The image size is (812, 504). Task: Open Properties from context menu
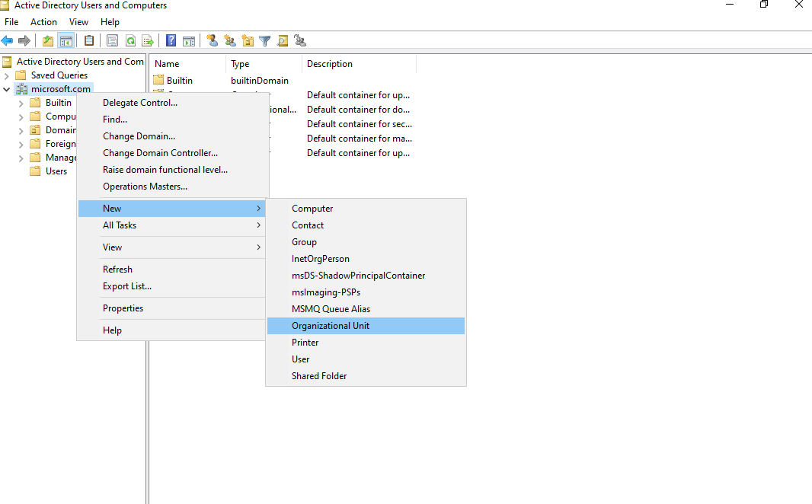tap(172, 308)
